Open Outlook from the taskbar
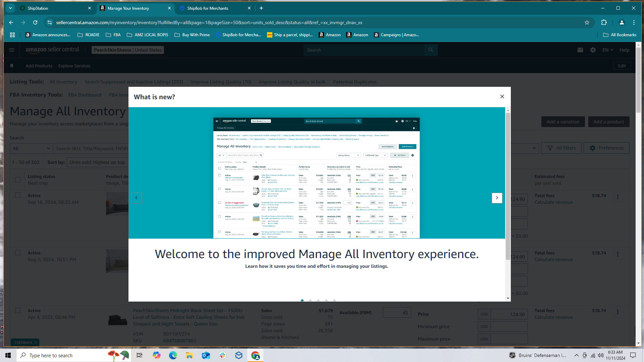Image resolution: width=644 pixels, height=362 pixels. pos(206,355)
